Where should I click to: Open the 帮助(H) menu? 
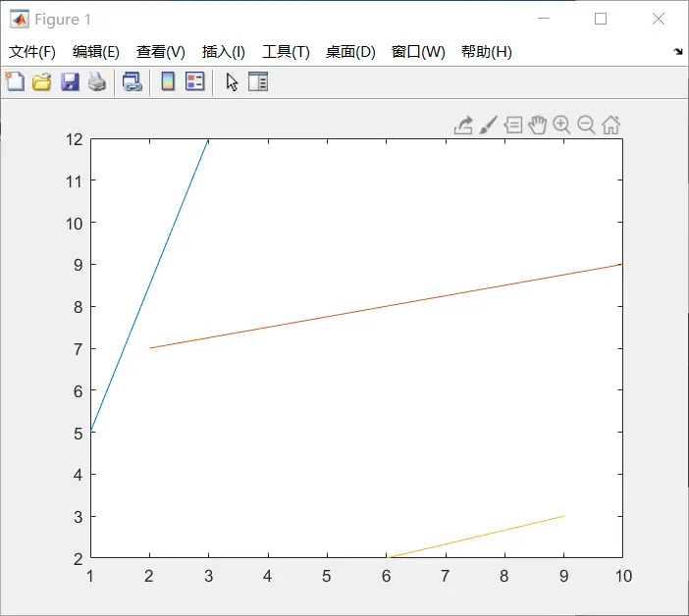tap(487, 52)
